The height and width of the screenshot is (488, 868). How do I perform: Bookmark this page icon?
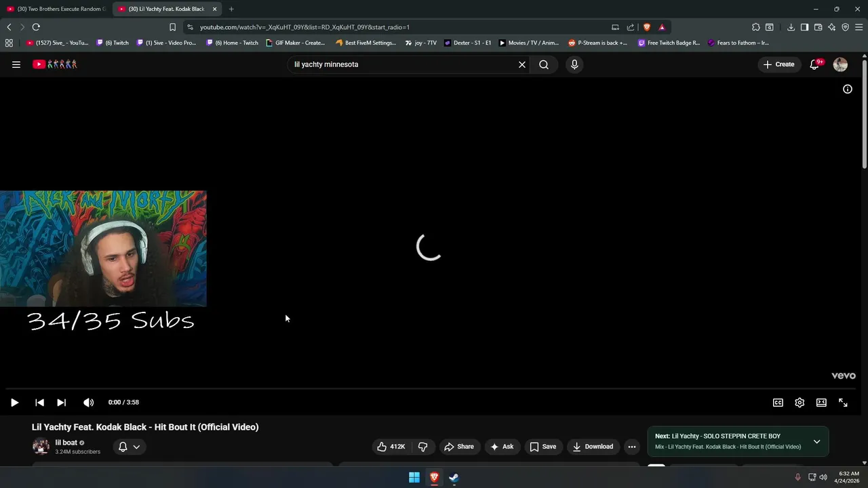point(172,27)
